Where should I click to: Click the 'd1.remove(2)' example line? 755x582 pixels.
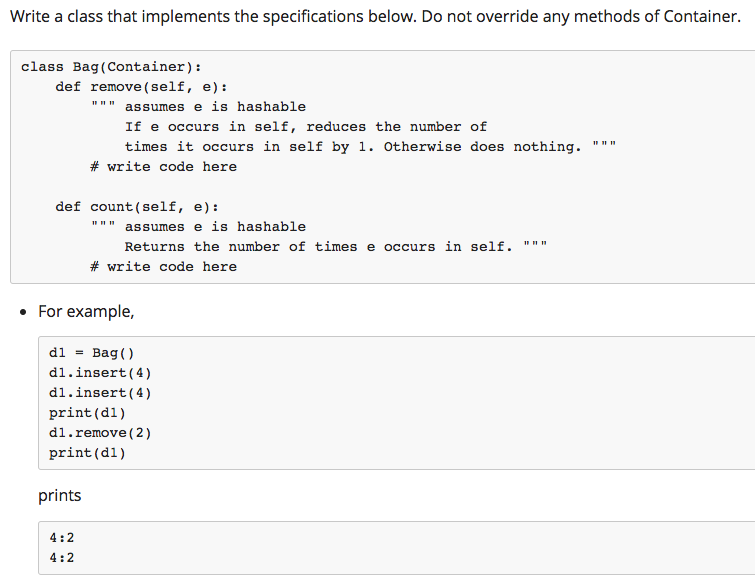[x=100, y=432]
